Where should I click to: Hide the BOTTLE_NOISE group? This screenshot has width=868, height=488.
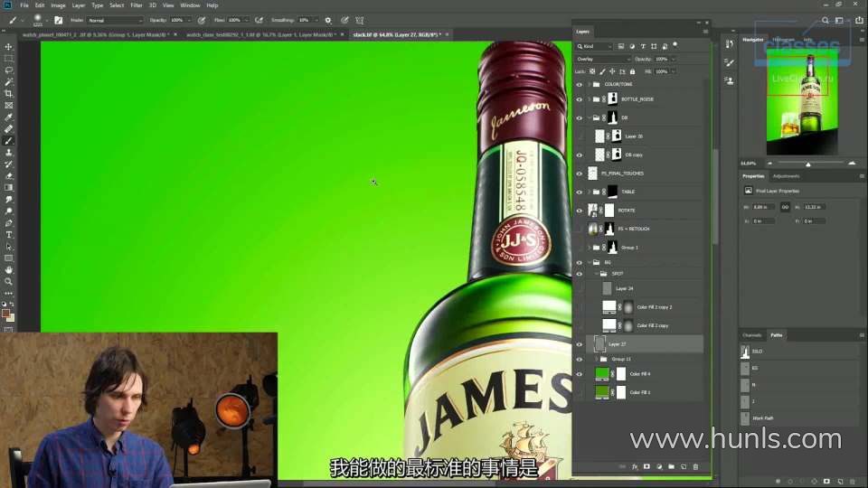point(579,99)
